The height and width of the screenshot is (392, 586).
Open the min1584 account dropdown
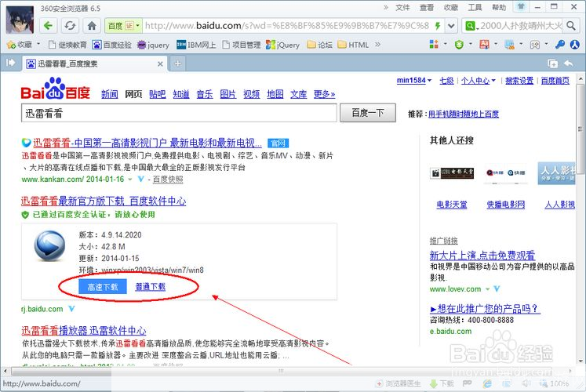point(414,80)
